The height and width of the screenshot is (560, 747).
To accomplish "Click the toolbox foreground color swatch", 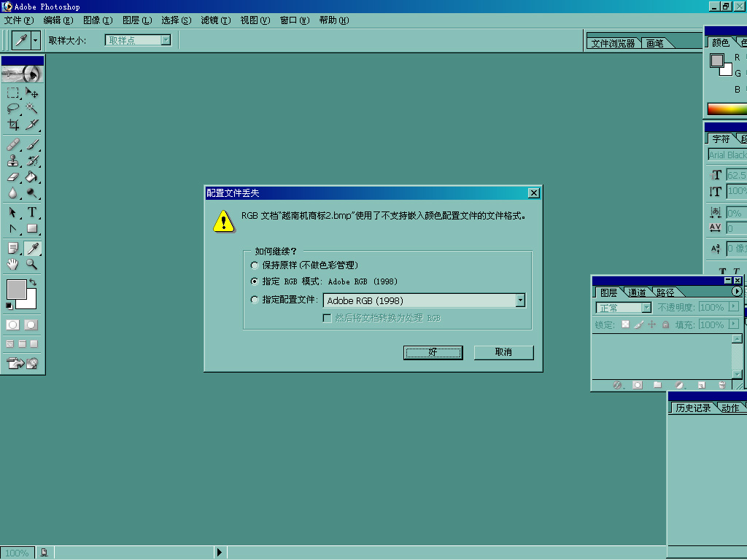I will point(16,289).
